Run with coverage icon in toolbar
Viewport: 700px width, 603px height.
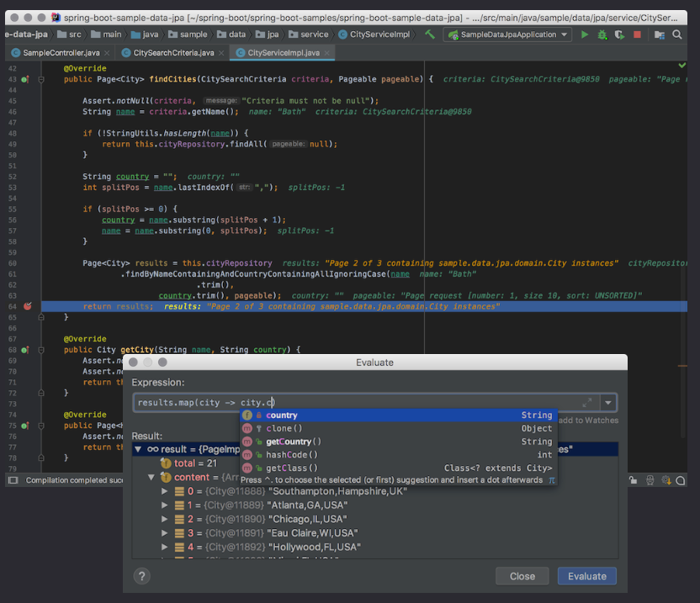pos(619,34)
